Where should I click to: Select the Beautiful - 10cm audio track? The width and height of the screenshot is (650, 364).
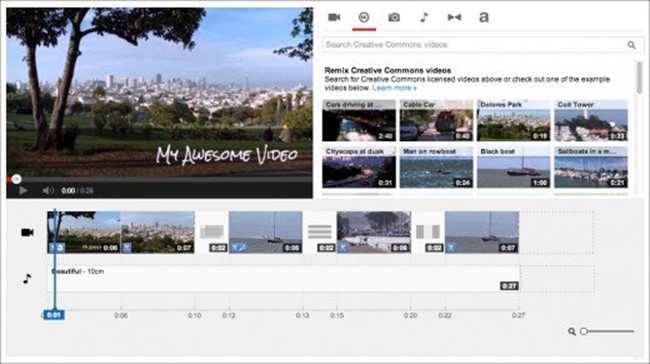click(284, 279)
